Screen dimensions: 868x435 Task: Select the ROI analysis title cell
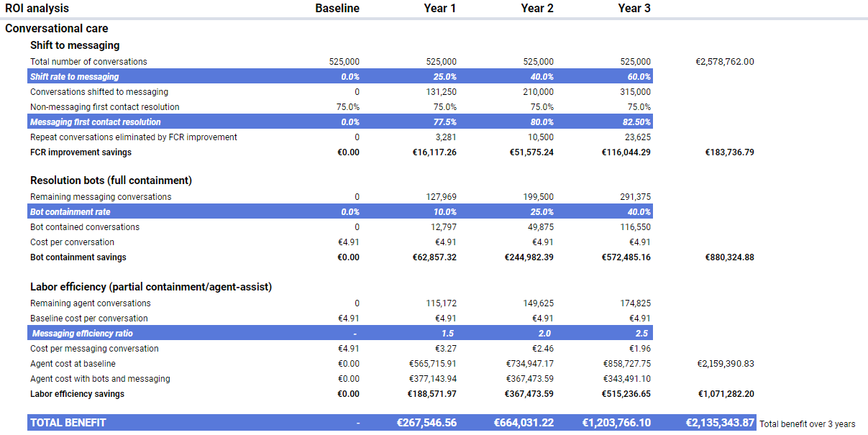[x=37, y=9]
